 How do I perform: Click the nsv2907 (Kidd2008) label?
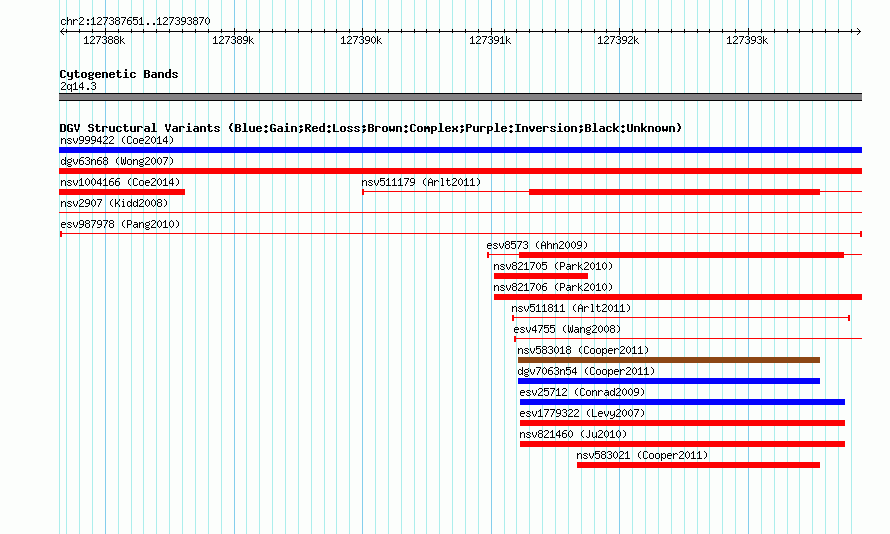click(x=114, y=203)
